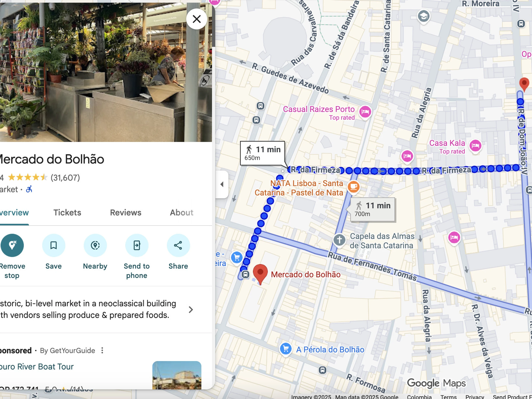Image resolution: width=532 pixels, height=399 pixels.
Task: Open Nearby search icon
Action: (95, 245)
